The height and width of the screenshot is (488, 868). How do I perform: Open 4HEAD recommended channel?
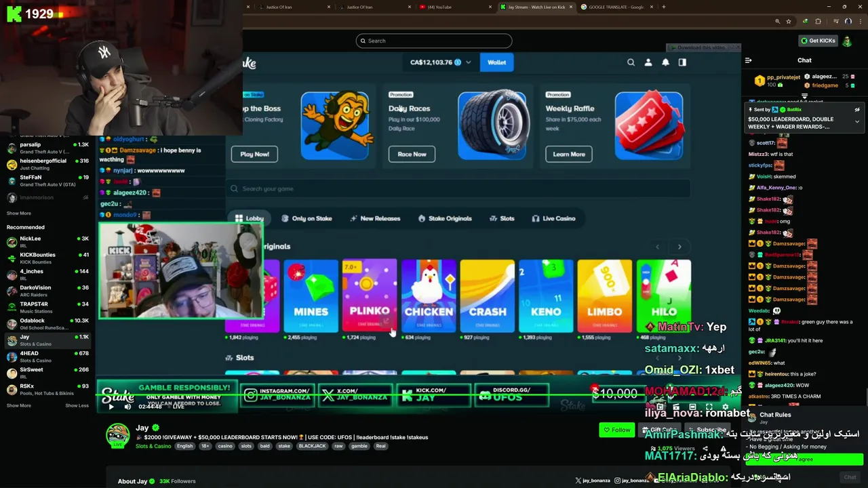tap(47, 357)
